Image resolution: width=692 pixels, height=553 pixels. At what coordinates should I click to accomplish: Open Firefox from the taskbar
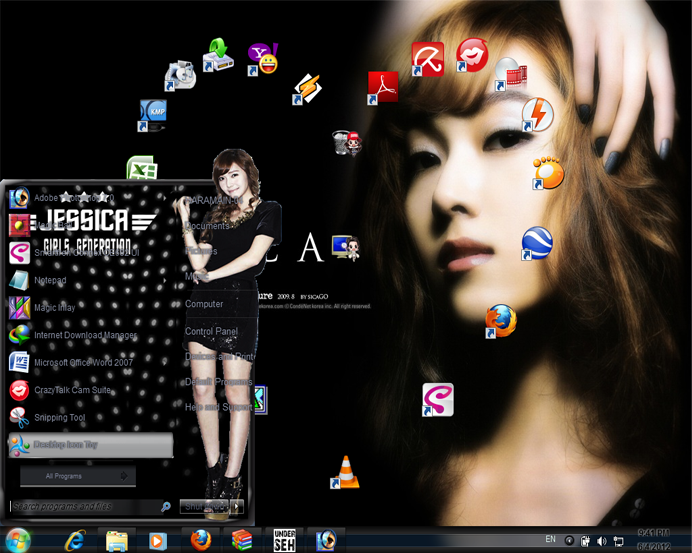point(201,540)
